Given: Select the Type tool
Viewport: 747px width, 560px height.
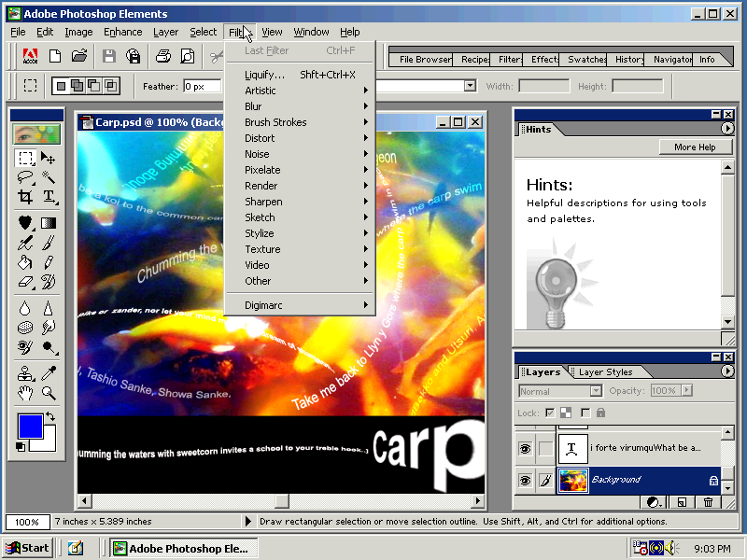Looking at the screenshot, I should (49, 196).
